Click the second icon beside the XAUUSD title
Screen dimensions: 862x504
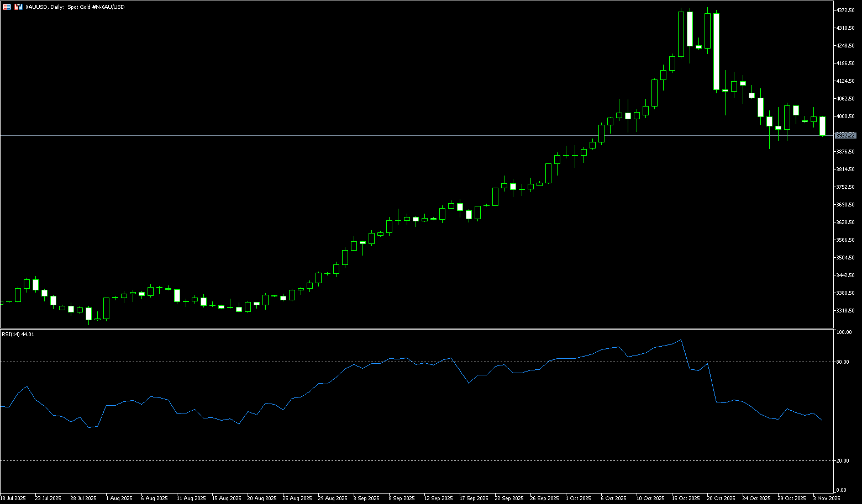tap(19, 7)
